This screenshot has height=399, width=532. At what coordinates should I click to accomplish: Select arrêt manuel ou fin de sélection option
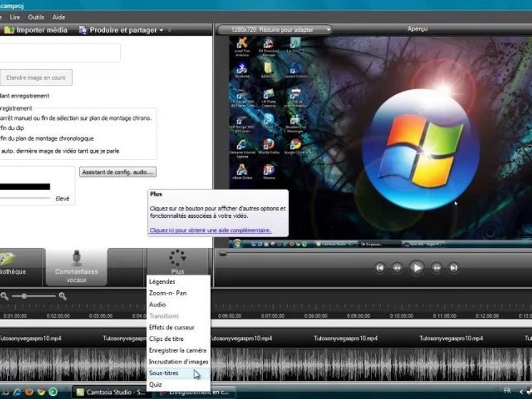point(76,118)
